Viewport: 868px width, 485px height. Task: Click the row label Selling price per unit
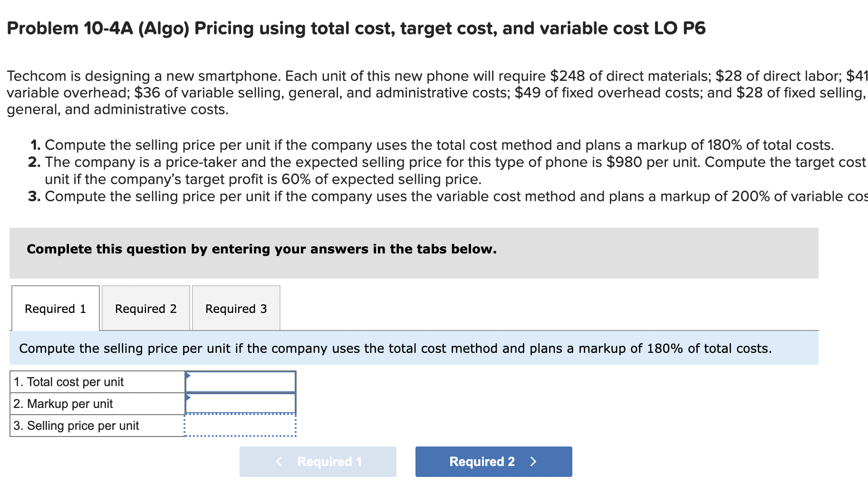coord(76,426)
